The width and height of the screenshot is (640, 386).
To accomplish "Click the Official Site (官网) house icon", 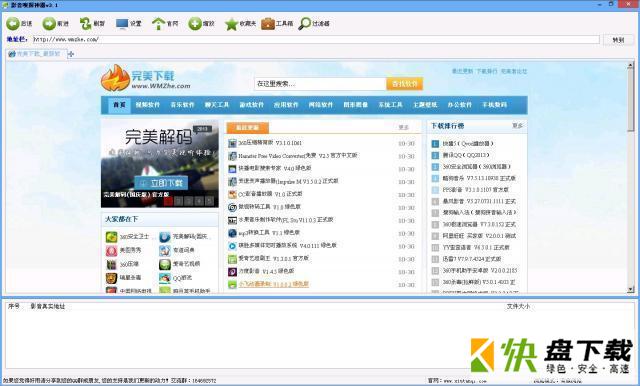I will click(x=158, y=24).
